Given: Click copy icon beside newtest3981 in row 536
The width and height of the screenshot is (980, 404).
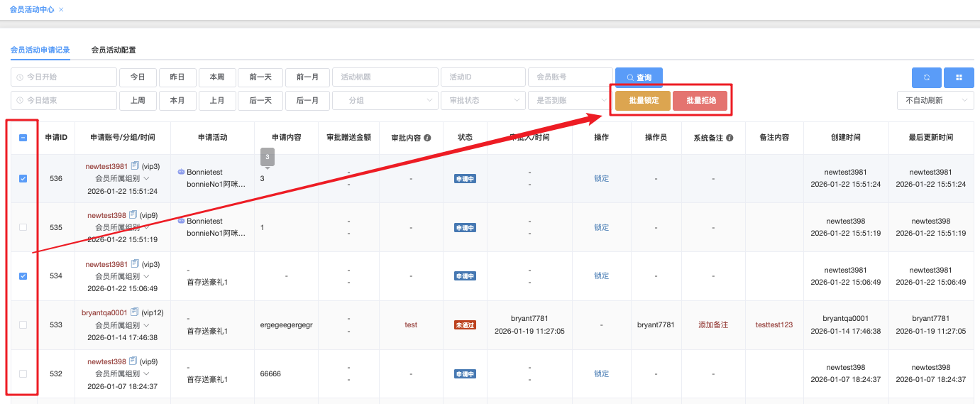Looking at the screenshot, I should [134, 166].
